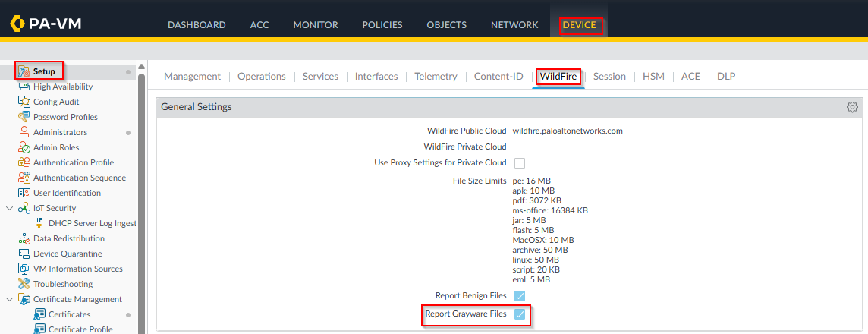Switch to the Content-ID sub-tab
The height and width of the screenshot is (334, 868).
click(498, 77)
